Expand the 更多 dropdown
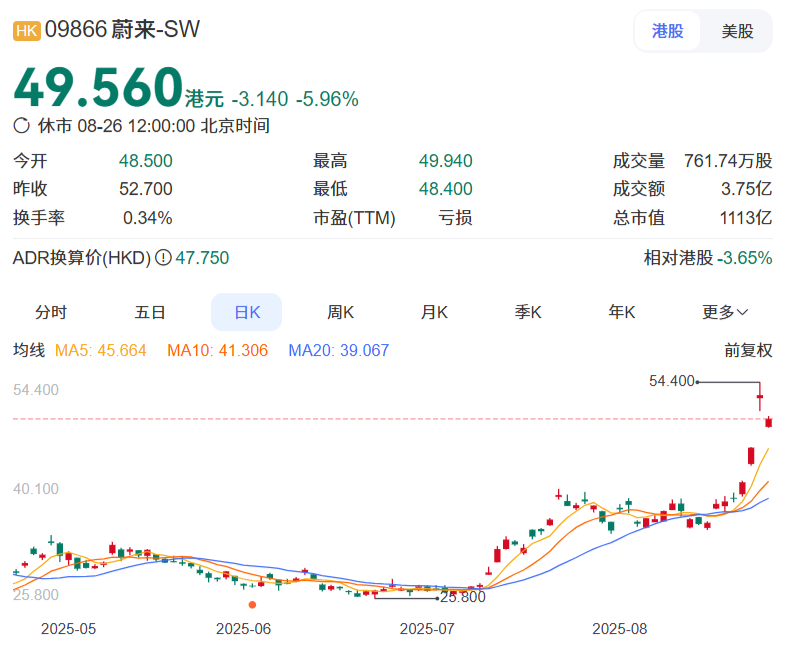This screenshot has width=786, height=652. point(725,312)
